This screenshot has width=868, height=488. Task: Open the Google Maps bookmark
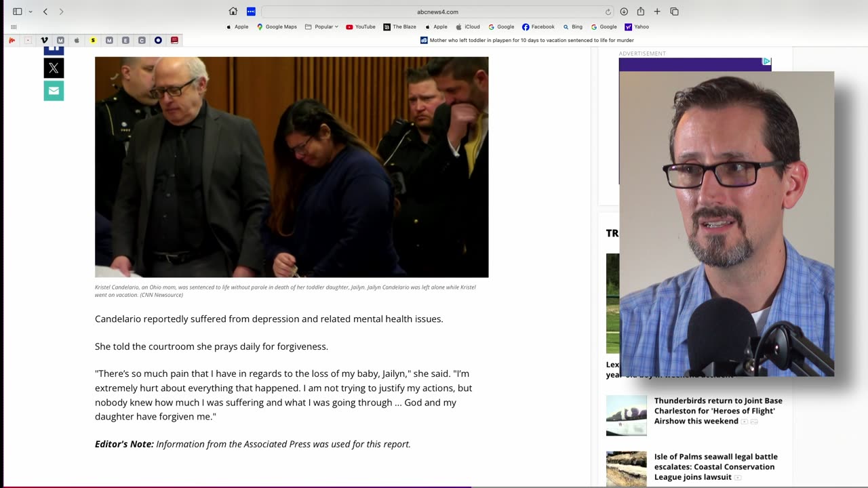pos(277,27)
